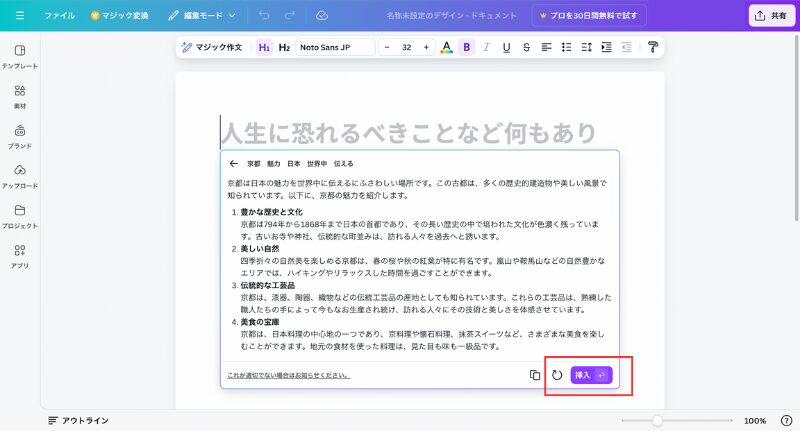The height and width of the screenshot is (431, 800).
Task: Open the ファイル menu
Action: tap(59, 15)
